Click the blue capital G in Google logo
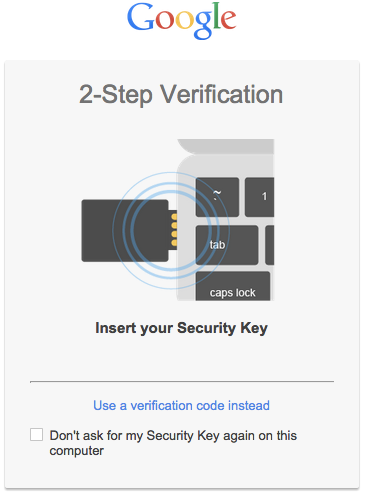The height and width of the screenshot is (495, 365). [141, 17]
